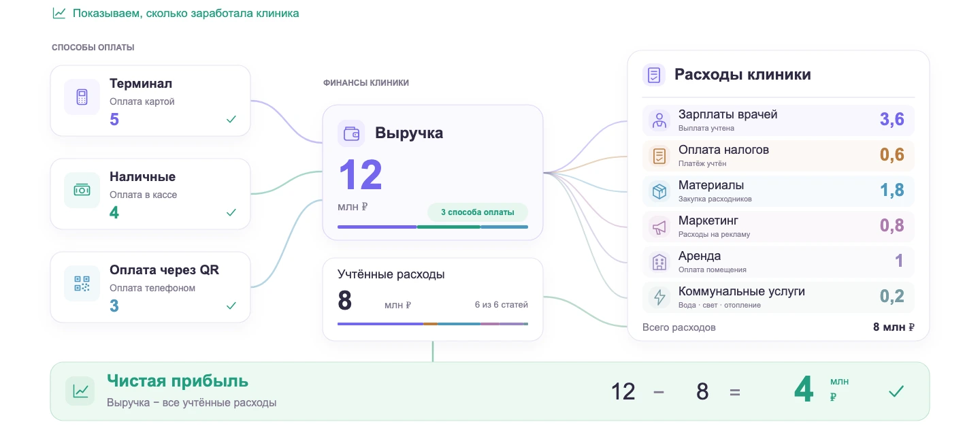Click the 1,8 materials value
Image resolution: width=980 pixels, height=441 pixels.
(892, 191)
